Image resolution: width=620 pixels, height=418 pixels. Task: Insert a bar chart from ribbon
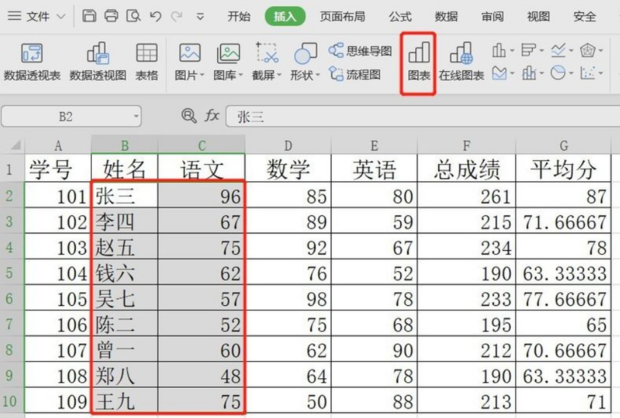coord(532,50)
